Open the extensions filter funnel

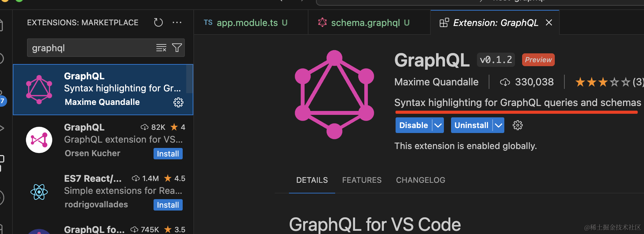click(x=177, y=48)
